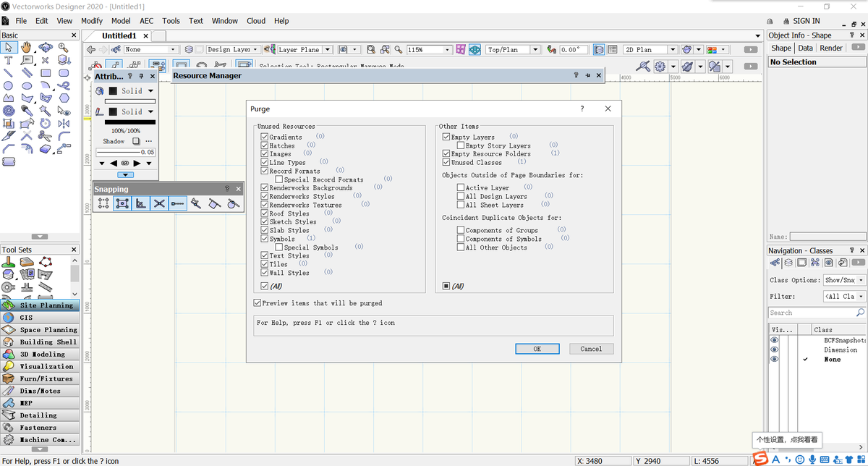Check the Empty Story Layers checkbox

coord(461,145)
